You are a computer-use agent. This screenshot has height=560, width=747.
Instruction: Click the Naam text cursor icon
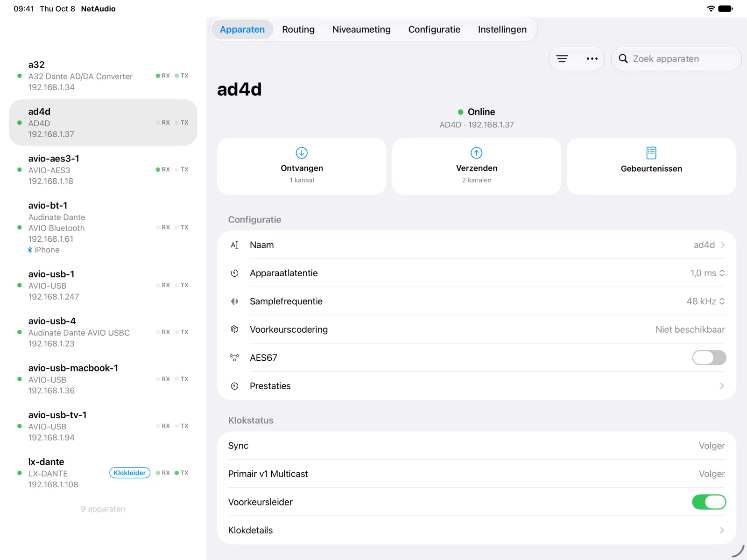coord(234,245)
